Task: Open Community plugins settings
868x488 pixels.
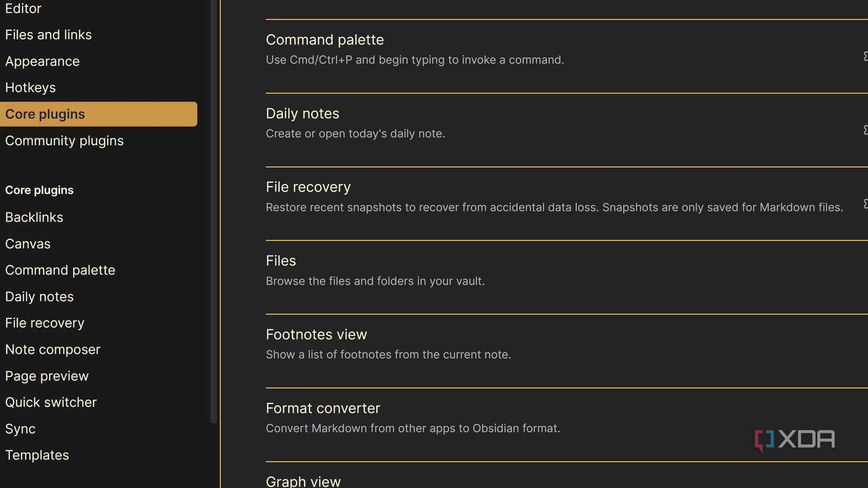Action: [64, 141]
